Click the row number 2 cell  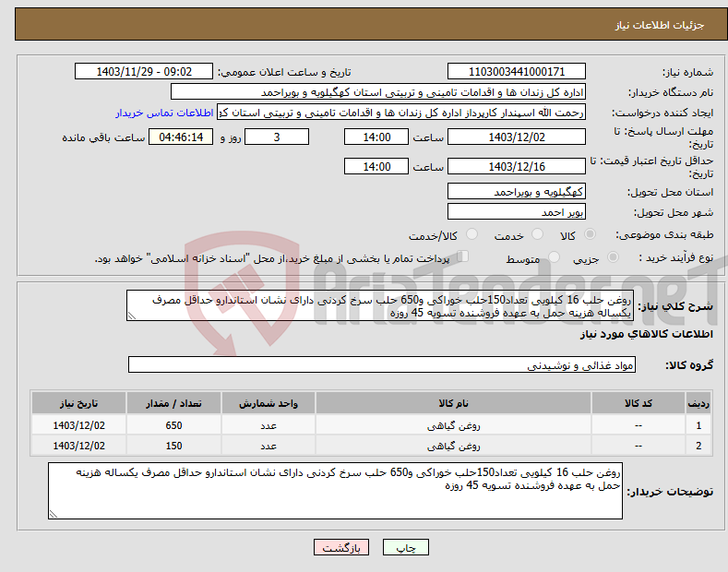(698, 446)
